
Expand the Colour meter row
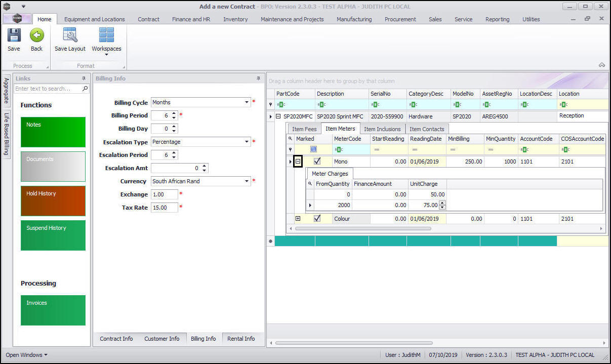[x=298, y=219]
